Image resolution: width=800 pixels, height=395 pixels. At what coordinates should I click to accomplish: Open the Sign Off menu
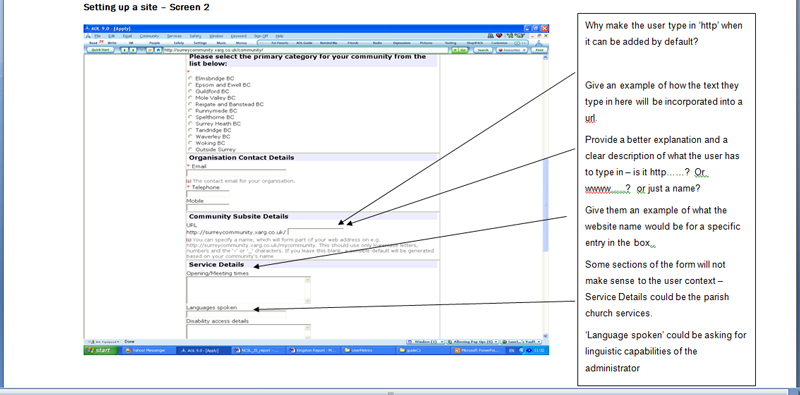click(x=261, y=36)
